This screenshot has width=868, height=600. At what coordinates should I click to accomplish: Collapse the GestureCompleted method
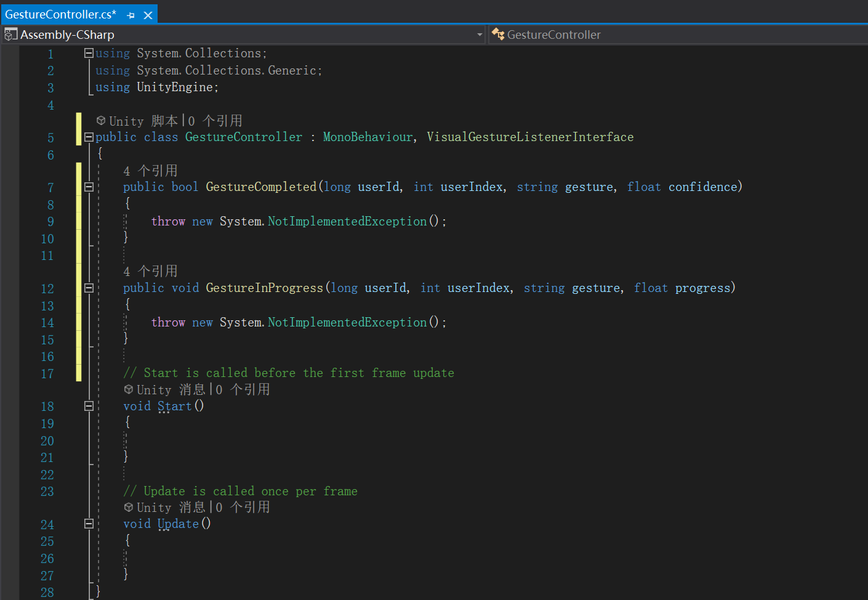point(88,186)
